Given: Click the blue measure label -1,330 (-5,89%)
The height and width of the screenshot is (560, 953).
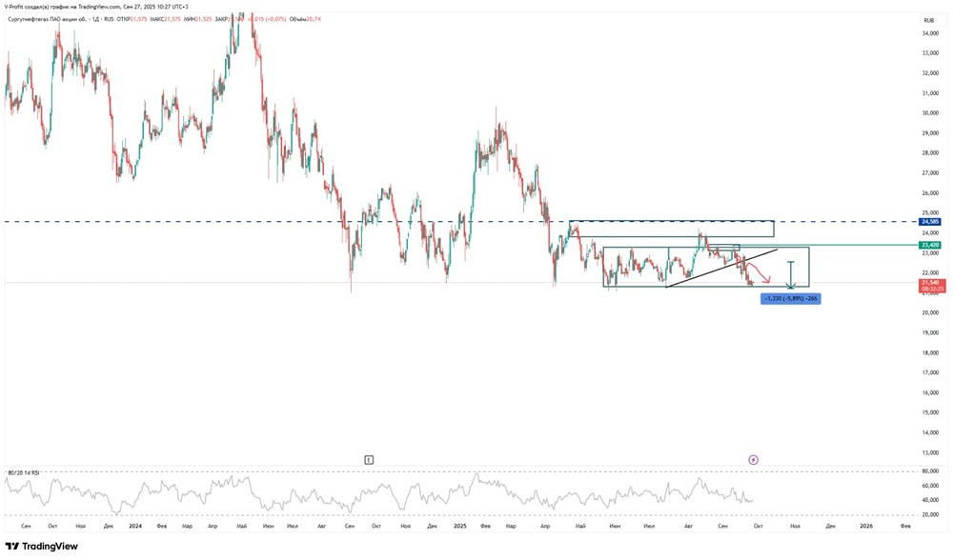Looking at the screenshot, I should [790, 298].
